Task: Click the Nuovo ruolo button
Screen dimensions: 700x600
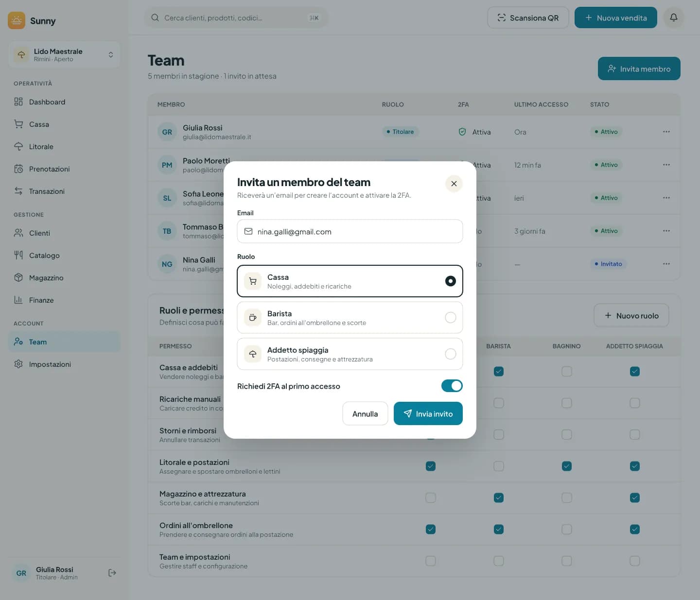Action: pos(631,315)
